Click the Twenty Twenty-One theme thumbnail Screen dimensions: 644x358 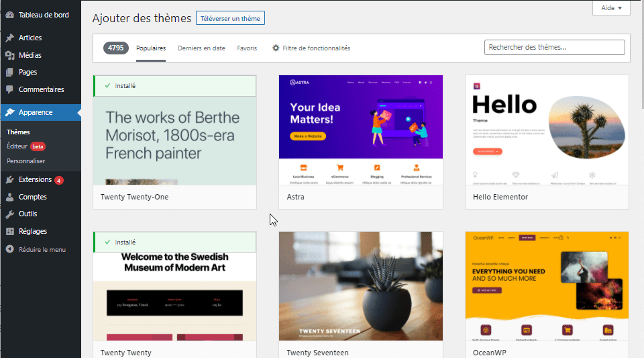tap(174, 130)
